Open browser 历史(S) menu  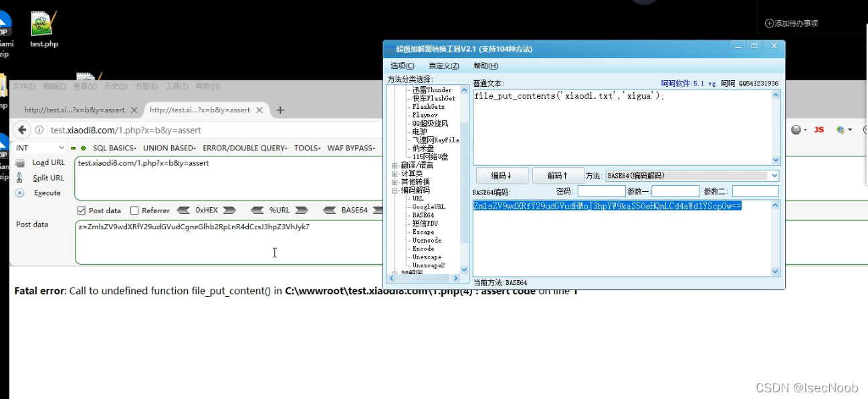pyautogui.click(x=115, y=86)
